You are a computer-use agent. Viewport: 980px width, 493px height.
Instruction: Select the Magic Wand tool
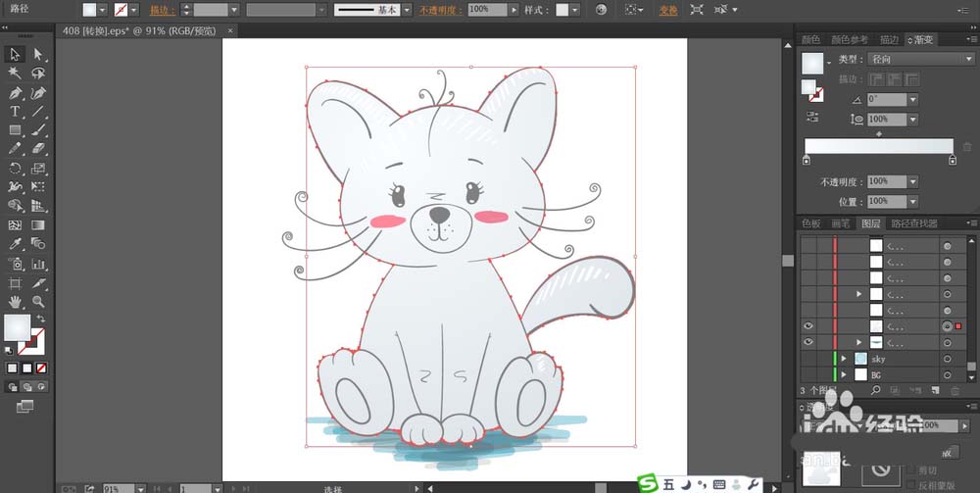[15, 74]
